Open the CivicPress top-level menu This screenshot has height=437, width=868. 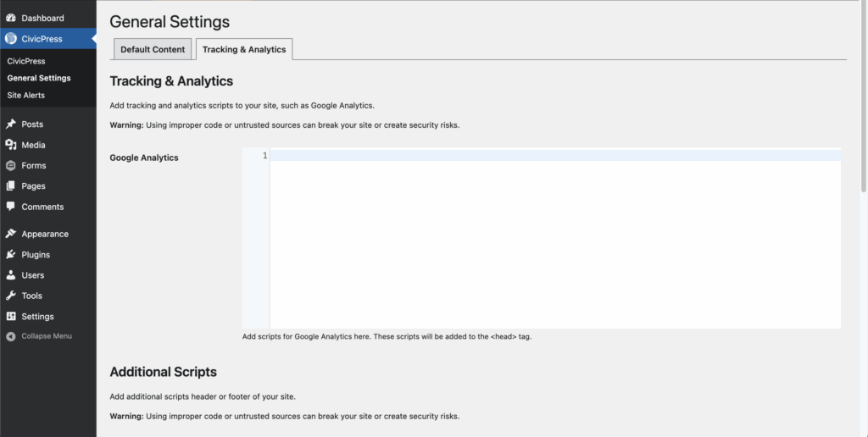tap(48, 39)
